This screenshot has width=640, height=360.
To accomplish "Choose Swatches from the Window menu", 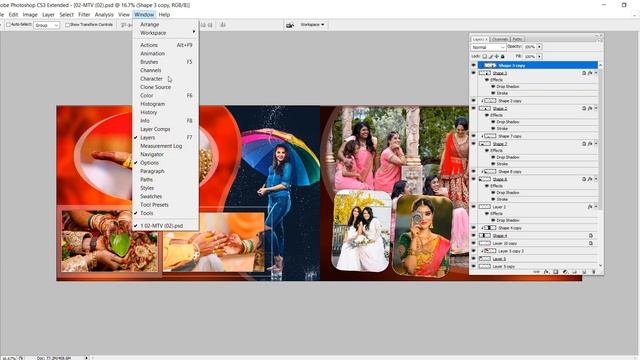I will coord(166,196).
